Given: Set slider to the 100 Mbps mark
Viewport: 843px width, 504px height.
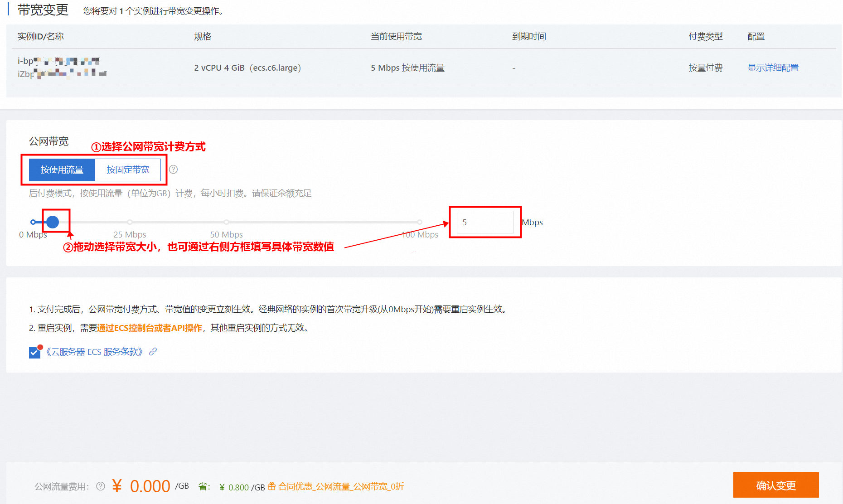Looking at the screenshot, I should (x=420, y=222).
